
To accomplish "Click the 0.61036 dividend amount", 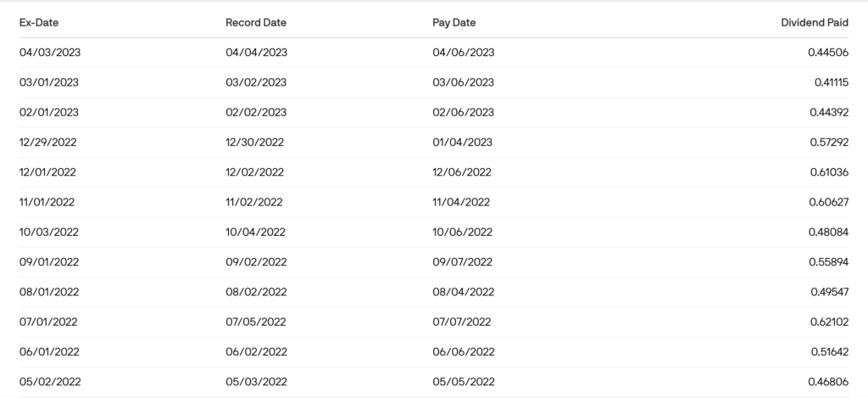I will click(x=828, y=172).
